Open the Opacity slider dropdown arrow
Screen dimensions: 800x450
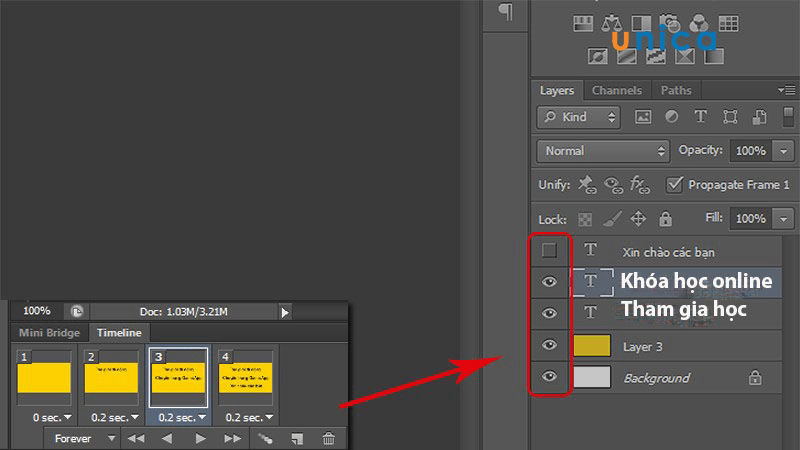coord(784,151)
